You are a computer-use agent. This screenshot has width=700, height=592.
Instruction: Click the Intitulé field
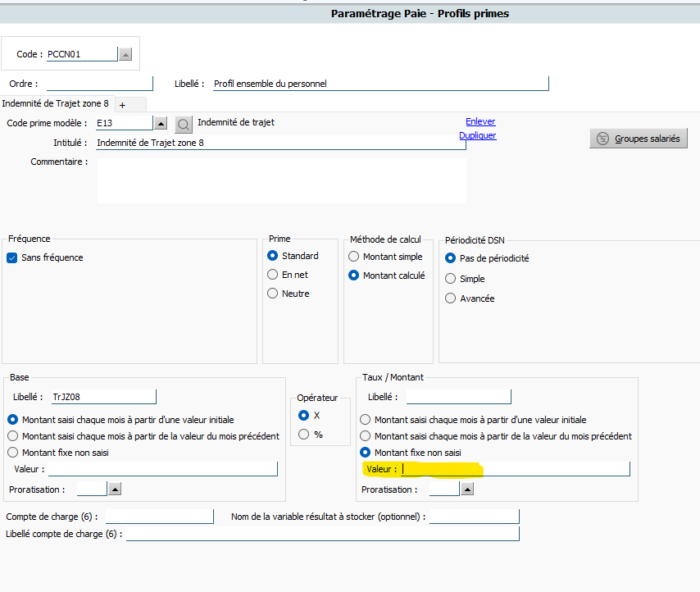pos(281,143)
